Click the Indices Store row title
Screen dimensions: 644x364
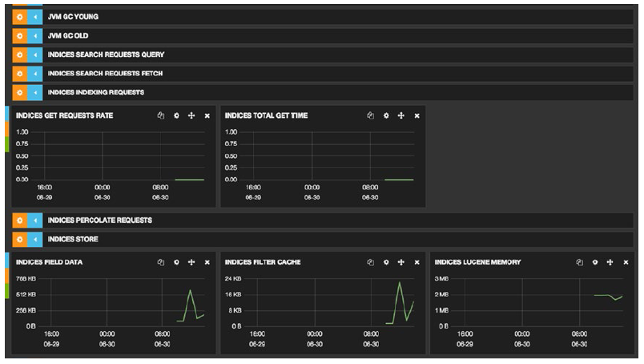[x=73, y=240]
